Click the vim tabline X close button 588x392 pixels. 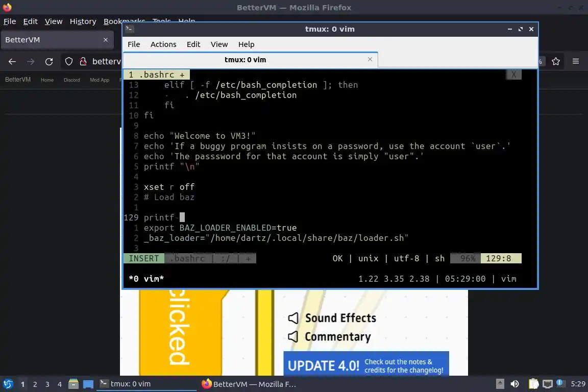click(514, 75)
